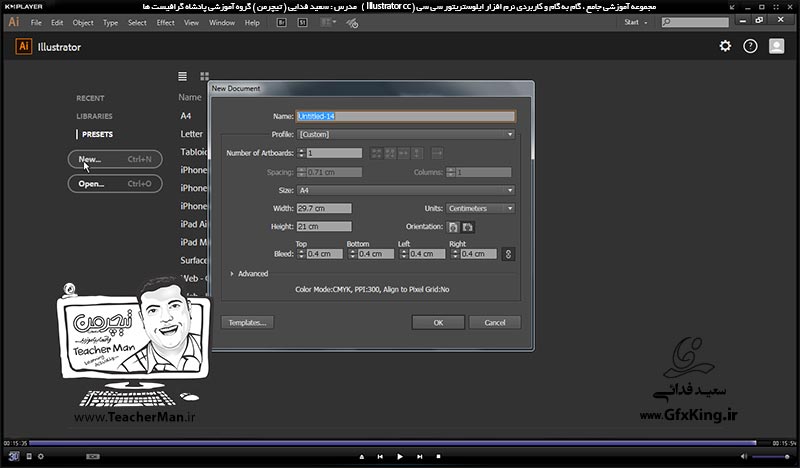Switch presets to list view
Screen dimensions: 800x468
(x=182, y=76)
